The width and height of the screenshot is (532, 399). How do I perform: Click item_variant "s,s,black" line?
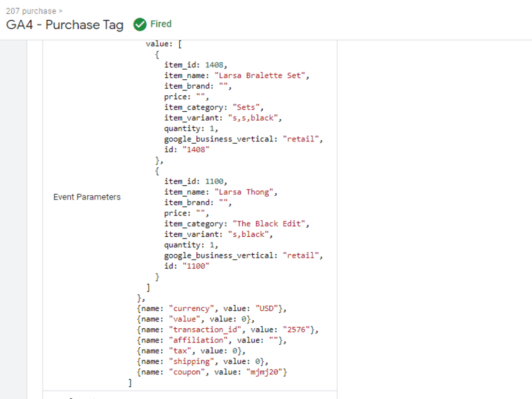(x=223, y=118)
